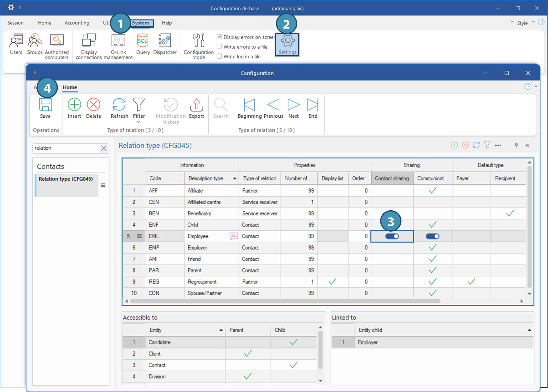Open Authorized computers
The image size is (548, 392).
pyautogui.click(x=57, y=41)
